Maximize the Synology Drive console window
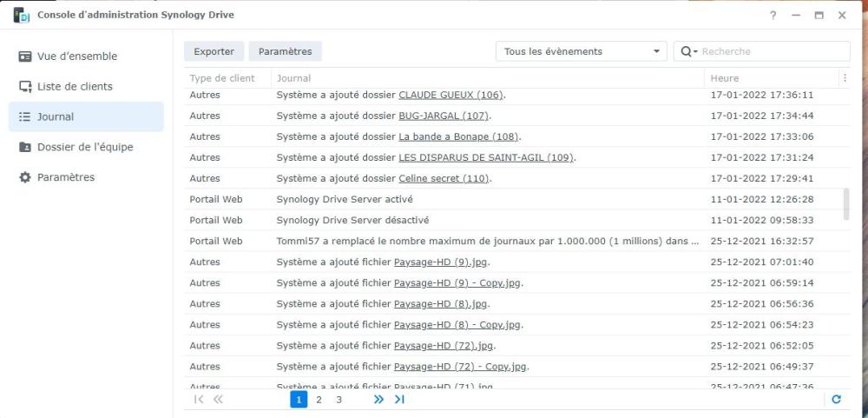 [x=819, y=16]
